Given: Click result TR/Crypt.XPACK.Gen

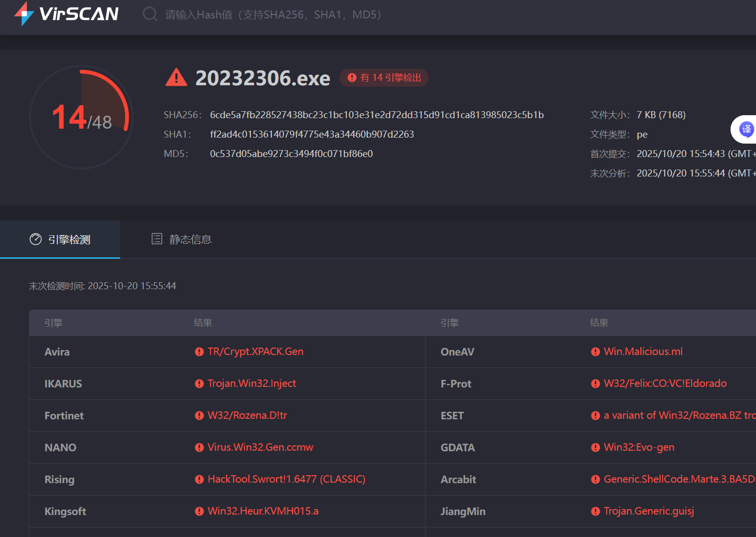Looking at the screenshot, I should point(255,352).
